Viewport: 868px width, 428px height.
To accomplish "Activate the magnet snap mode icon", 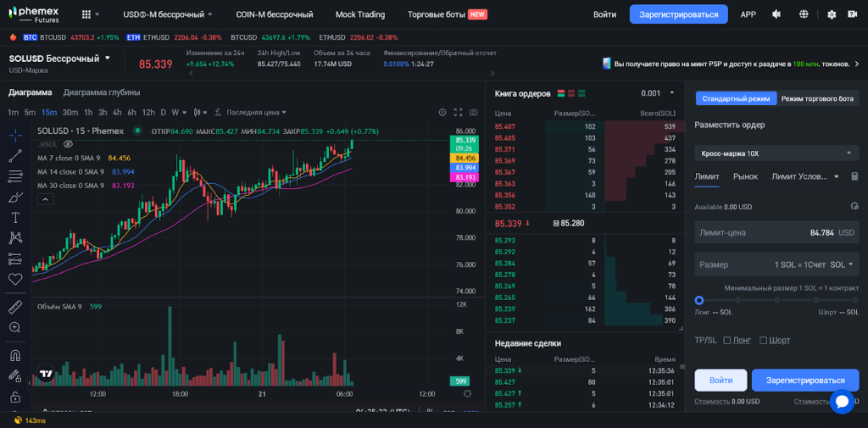I will point(15,355).
